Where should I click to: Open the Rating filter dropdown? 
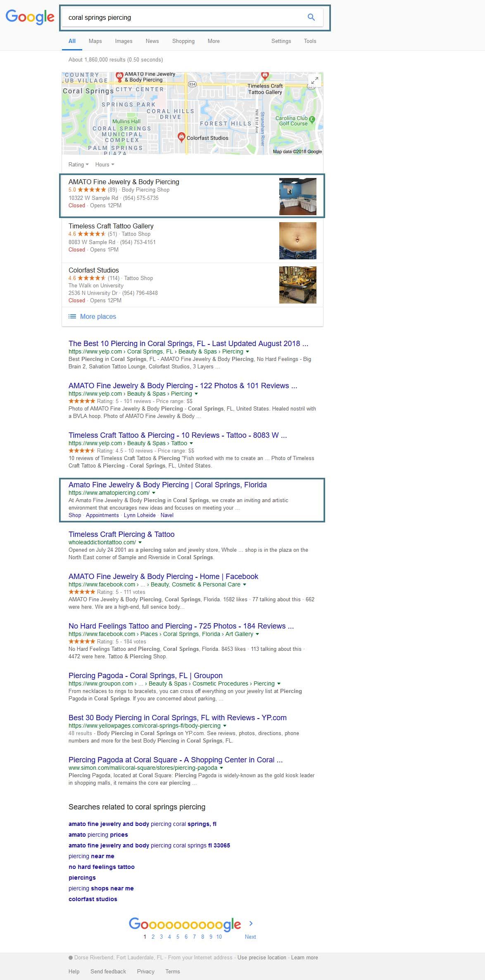click(x=78, y=164)
